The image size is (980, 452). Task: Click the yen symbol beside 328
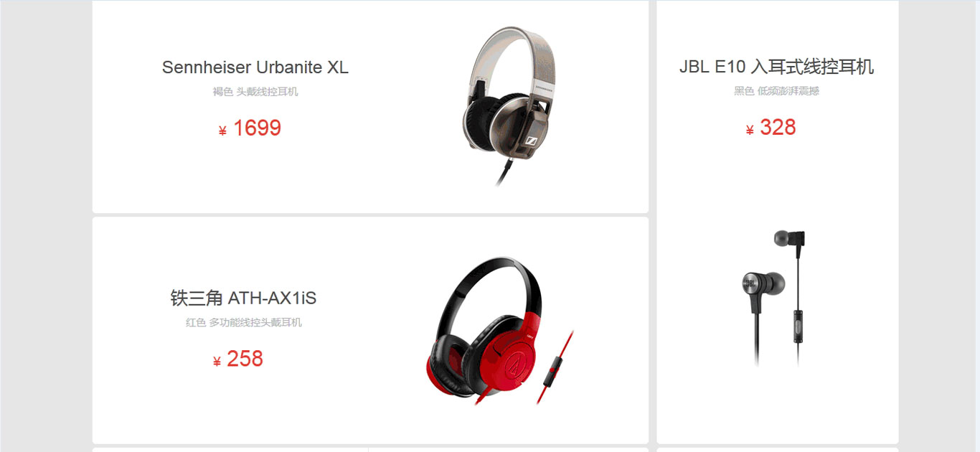pyautogui.click(x=750, y=130)
